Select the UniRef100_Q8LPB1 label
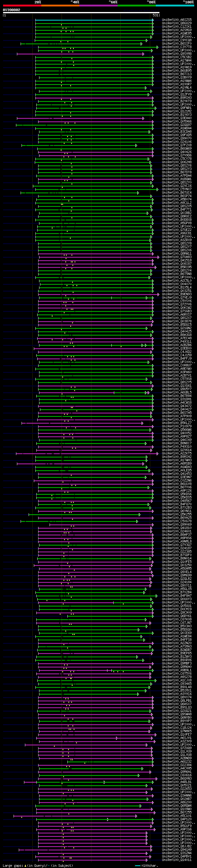 (x=177, y=700)
